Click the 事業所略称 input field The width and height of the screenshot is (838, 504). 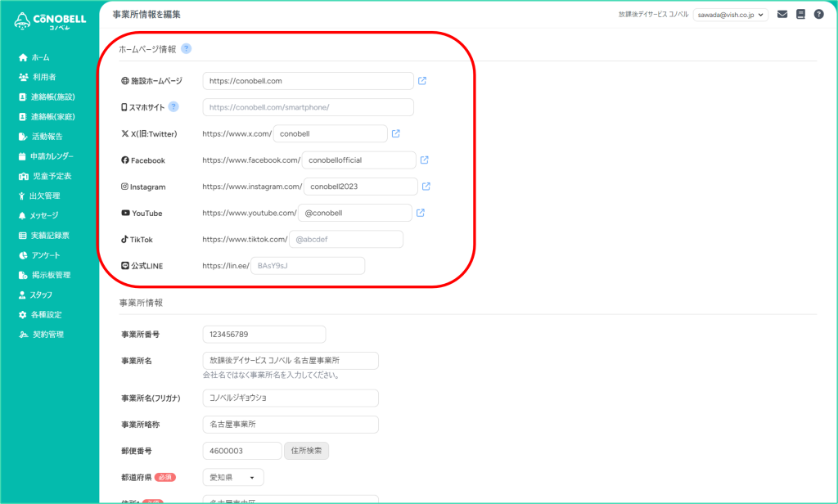pos(291,425)
